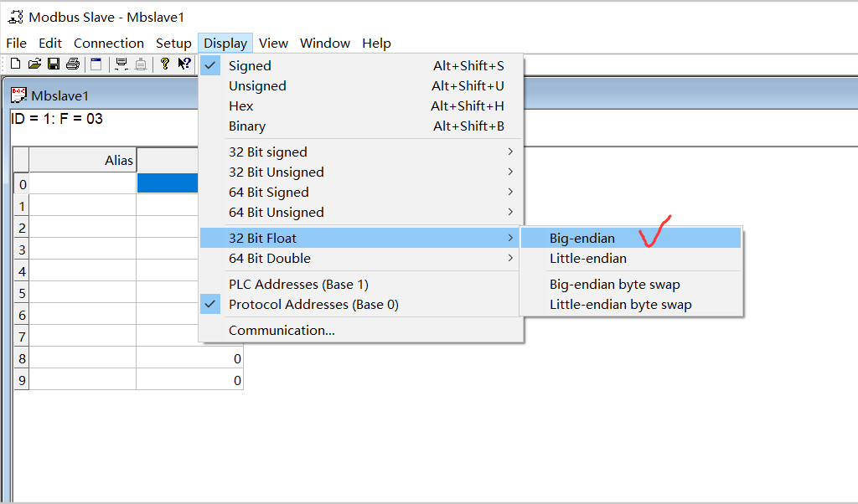Save using the floppy disk icon
This screenshot has height=504, width=858.
54,64
